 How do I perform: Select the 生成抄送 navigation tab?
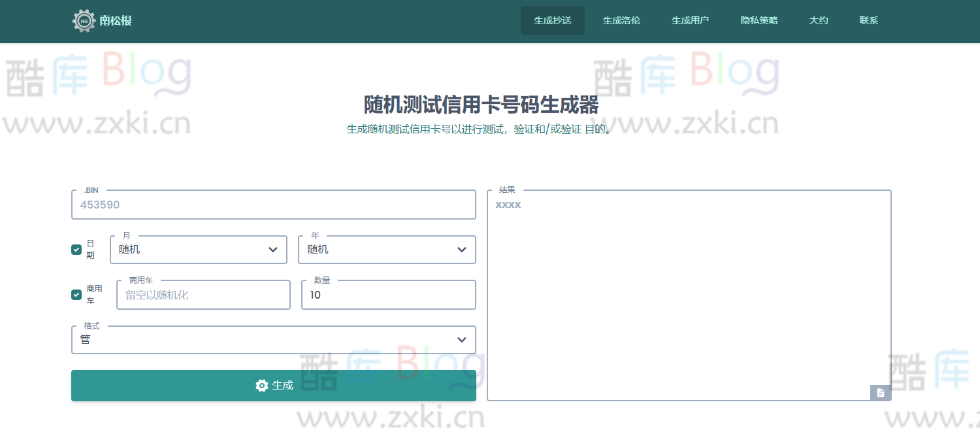pos(552,20)
